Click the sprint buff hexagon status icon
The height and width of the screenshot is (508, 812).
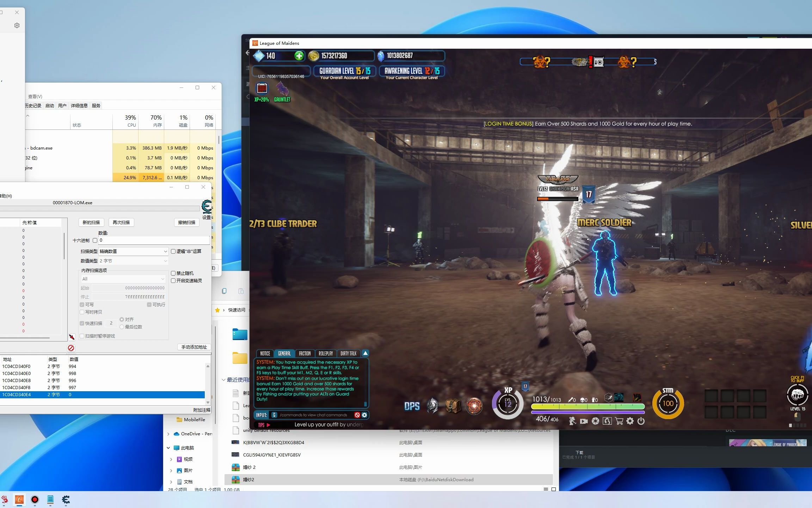pos(609,398)
